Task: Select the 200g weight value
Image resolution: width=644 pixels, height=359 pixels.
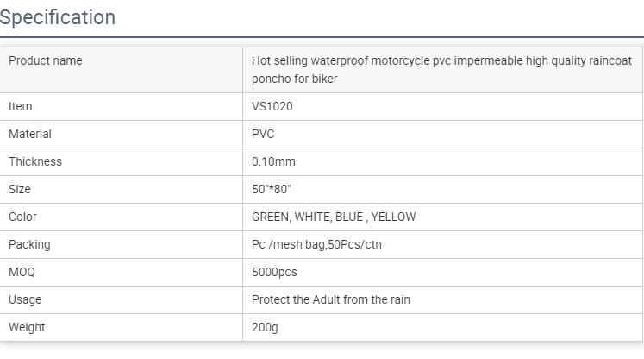Action: (x=265, y=327)
